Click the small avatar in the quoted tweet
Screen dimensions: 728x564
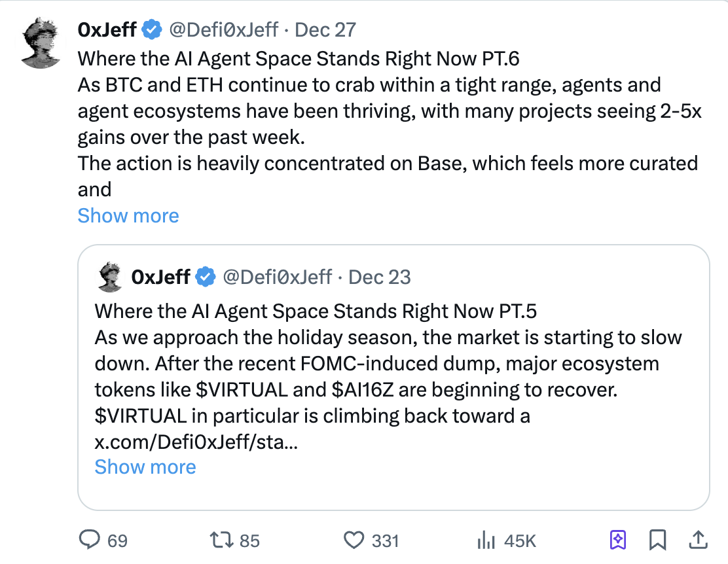[110, 277]
